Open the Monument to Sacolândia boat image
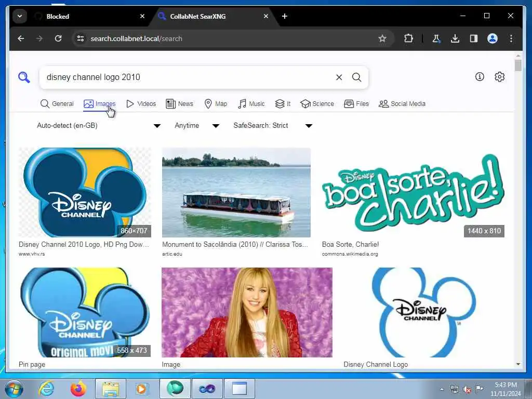The height and width of the screenshot is (399, 532). pos(236,192)
